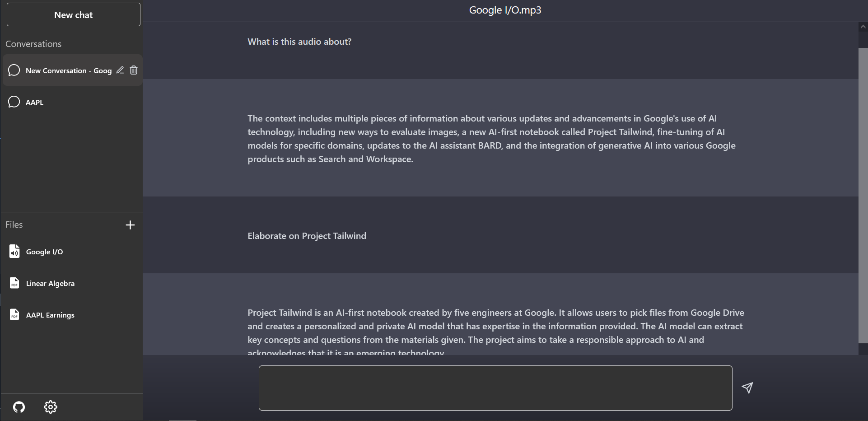
Task: Open the Google I/O audio file
Action: [44, 252]
